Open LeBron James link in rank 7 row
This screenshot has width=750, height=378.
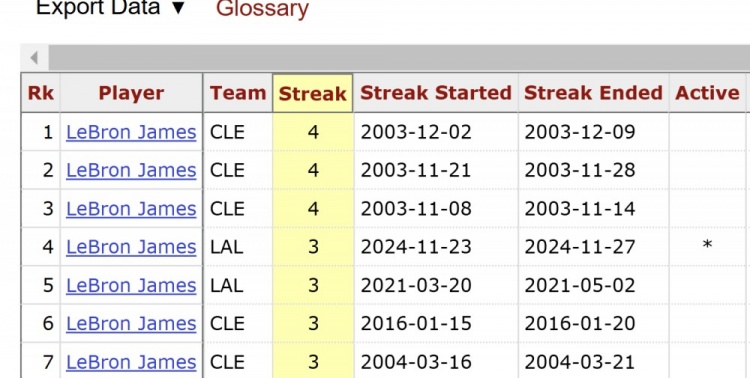131,362
